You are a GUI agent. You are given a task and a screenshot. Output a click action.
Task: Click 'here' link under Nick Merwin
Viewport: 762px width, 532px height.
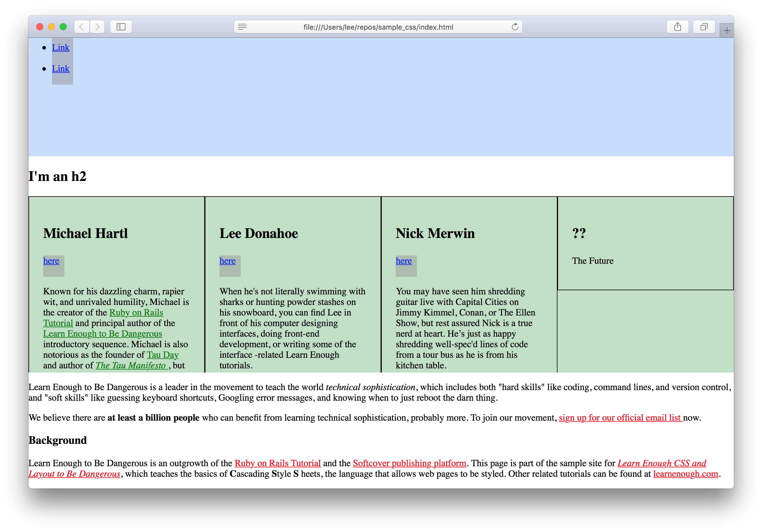(x=403, y=261)
